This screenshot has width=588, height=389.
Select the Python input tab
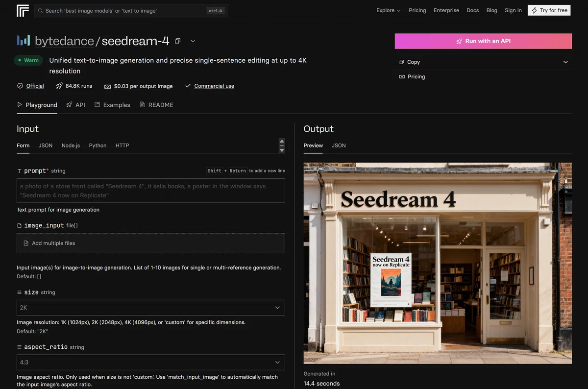pyautogui.click(x=98, y=146)
